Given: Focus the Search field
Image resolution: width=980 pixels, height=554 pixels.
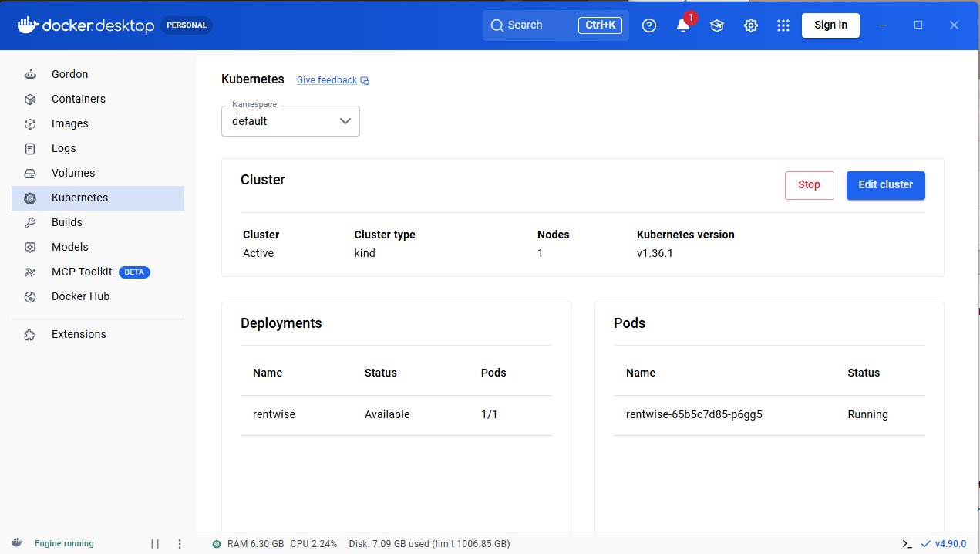Looking at the screenshot, I should pos(556,25).
